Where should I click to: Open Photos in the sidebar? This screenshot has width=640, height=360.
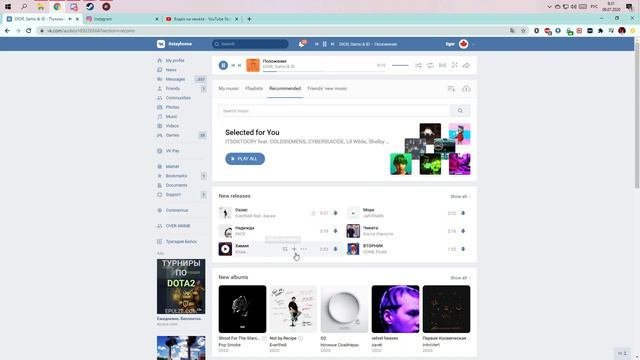pos(172,107)
